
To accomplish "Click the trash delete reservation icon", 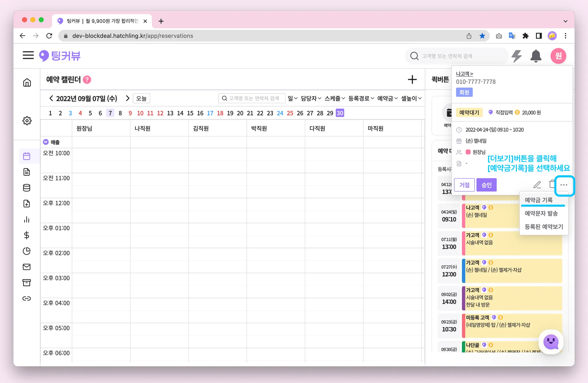I will [x=552, y=184].
